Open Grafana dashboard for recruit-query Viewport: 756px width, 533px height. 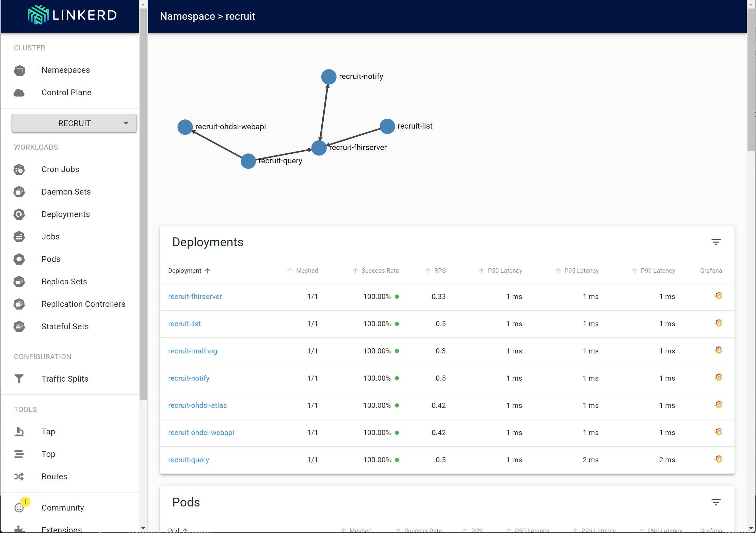[x=719, y=459]
